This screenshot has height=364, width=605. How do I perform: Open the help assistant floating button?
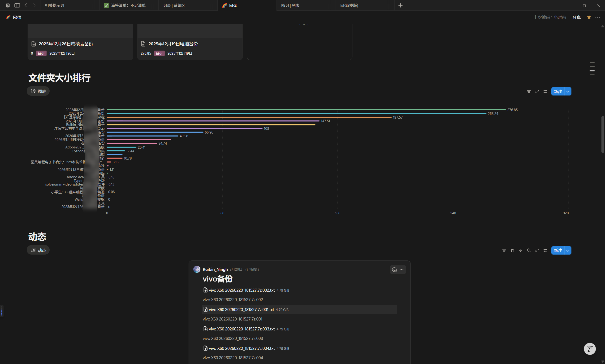tap(590, 349)
